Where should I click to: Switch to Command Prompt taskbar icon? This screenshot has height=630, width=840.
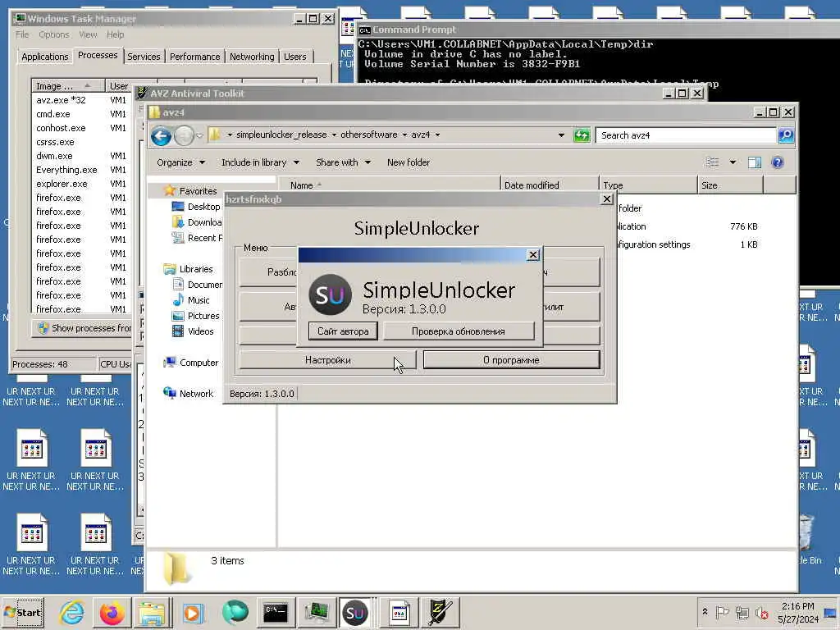coord(276,612)
